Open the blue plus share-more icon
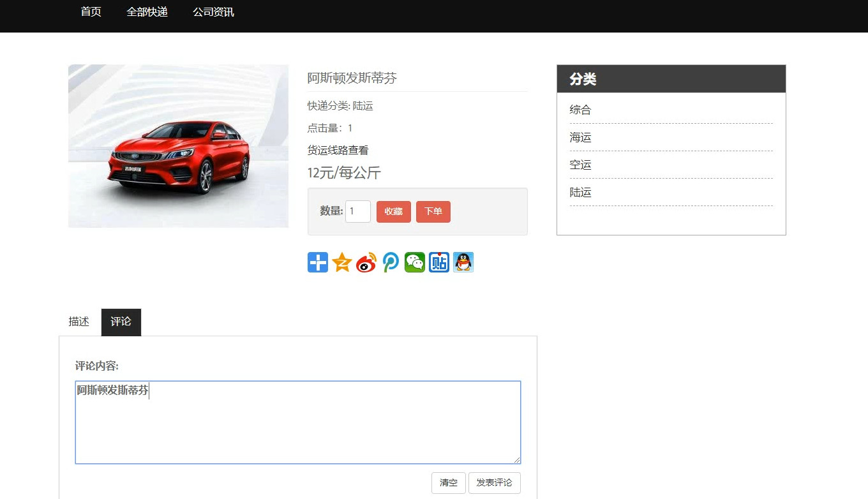Screen dimensions: 868x499 318,262
